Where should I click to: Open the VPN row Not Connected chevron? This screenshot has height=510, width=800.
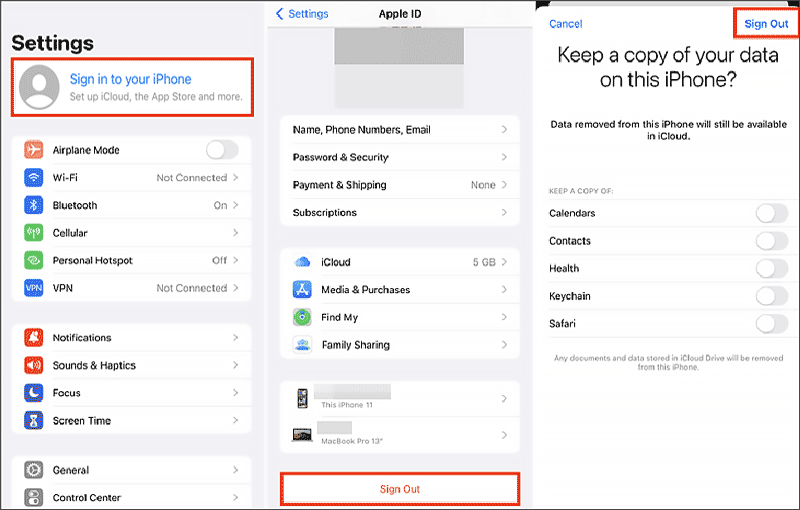[x=235, y=288]
